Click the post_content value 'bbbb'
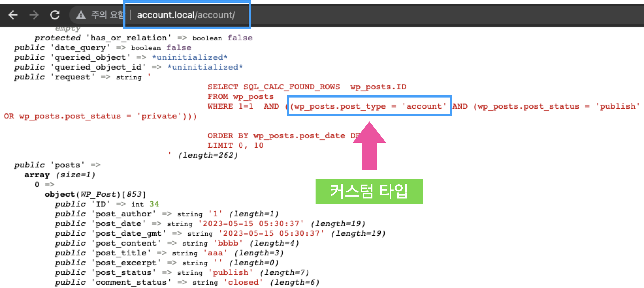The width and height of the screenshot is (644, 288). (228, 243)
